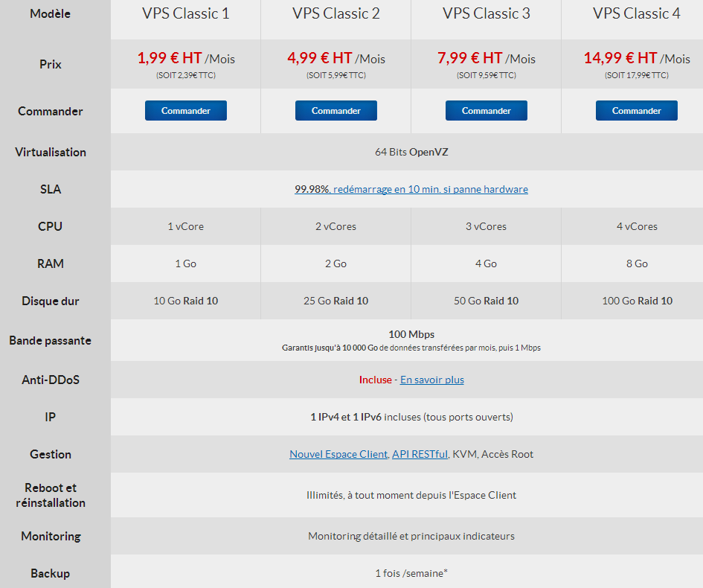Open the 99.98% SLA restart link

411,189
